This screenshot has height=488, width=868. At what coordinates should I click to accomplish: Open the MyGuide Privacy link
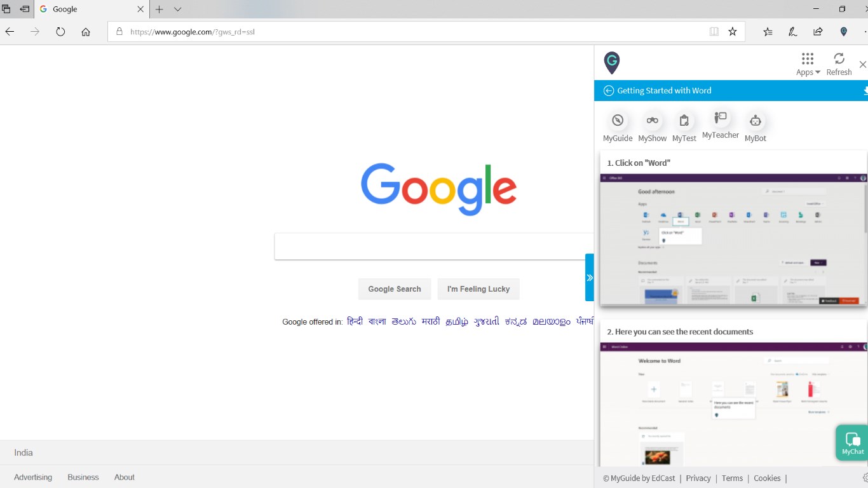pyautogui.click(x=698, y=478)
